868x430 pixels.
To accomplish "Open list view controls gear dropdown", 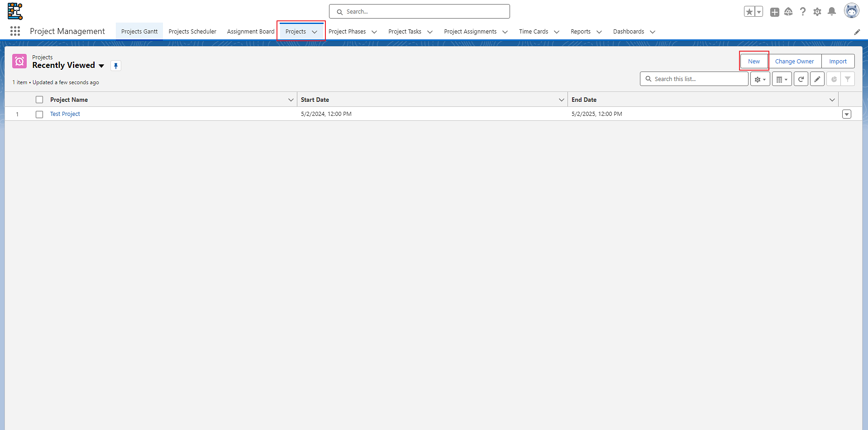I will click(x=760, y=79).
